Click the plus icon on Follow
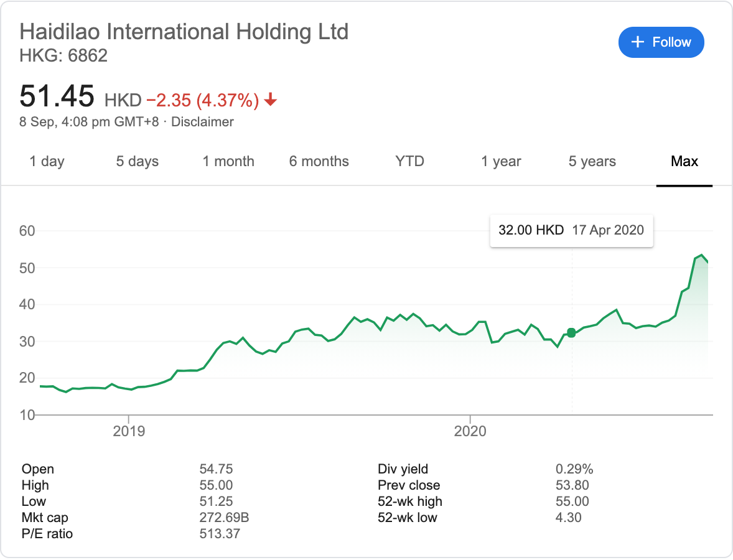This screenshot has width=733, height=560. pos(637,42)
